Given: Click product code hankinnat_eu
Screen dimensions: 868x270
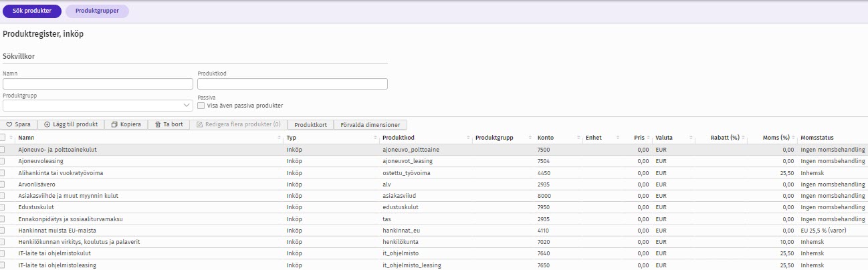Looking at the screenshot, I should tap(401, 230).
